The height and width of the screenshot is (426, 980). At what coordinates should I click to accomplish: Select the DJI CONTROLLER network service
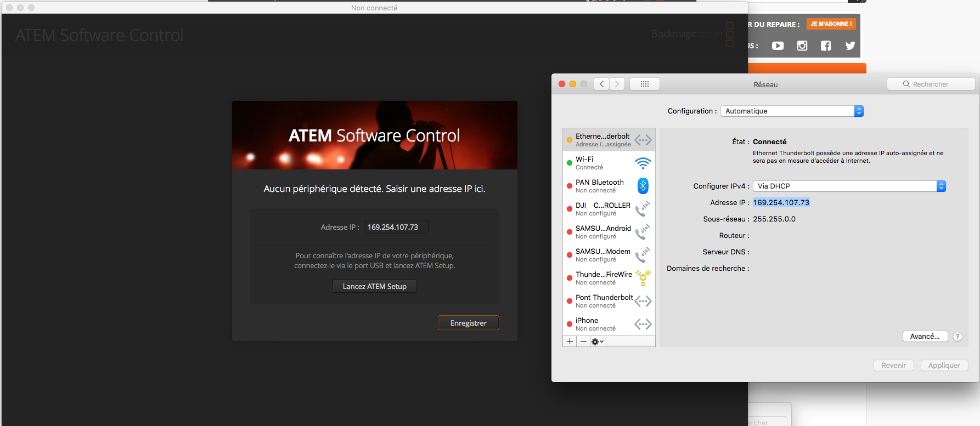coord(609,209)
